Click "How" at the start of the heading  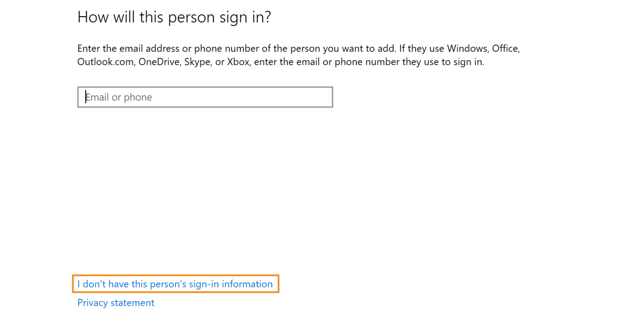[93, 17]
